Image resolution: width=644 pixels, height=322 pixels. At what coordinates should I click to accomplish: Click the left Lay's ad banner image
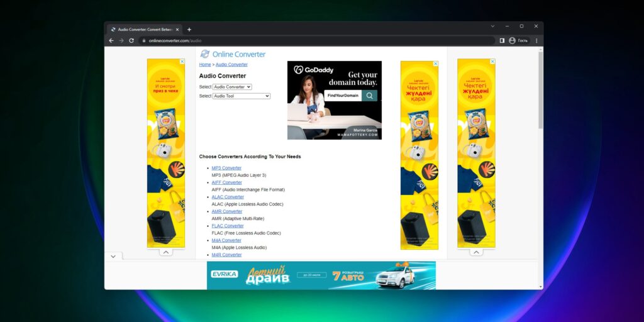pyautogui.click(x=166, y=153)
